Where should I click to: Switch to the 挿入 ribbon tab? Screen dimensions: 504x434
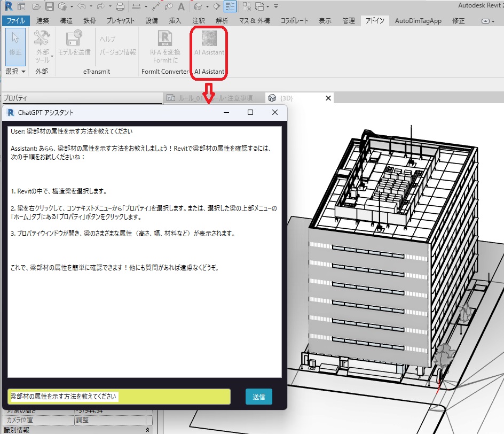pos(175,21)
